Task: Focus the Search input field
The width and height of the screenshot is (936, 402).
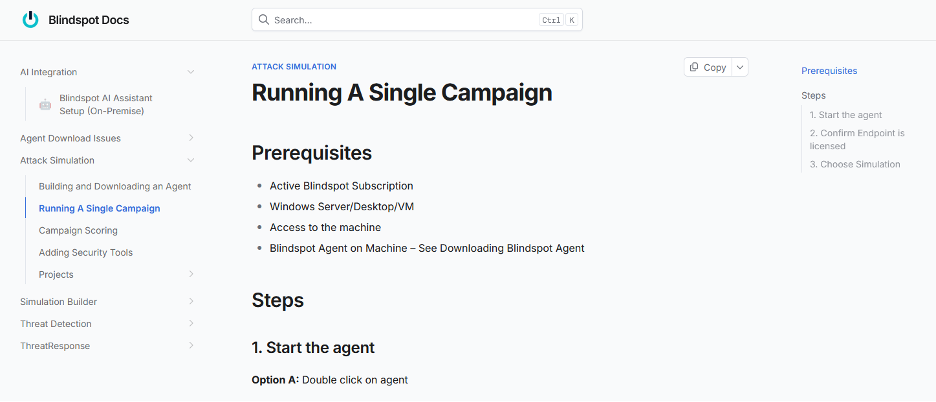Action: point(400,20)
